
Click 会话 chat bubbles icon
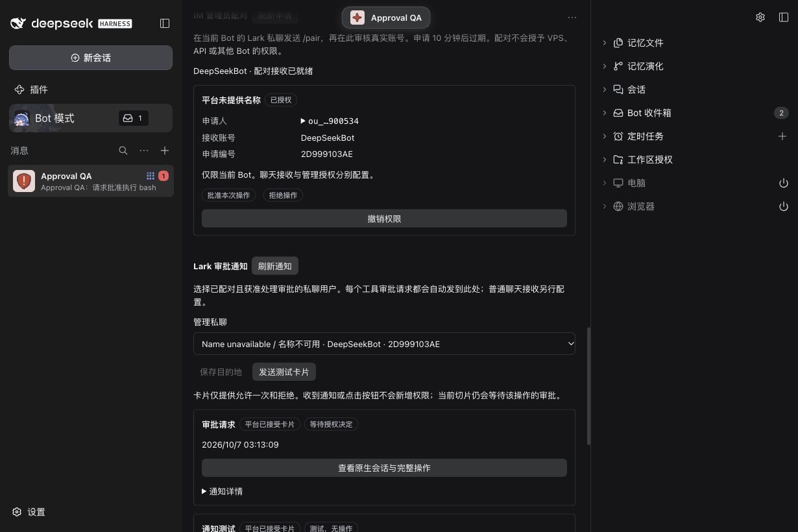(x=618, y=90)
